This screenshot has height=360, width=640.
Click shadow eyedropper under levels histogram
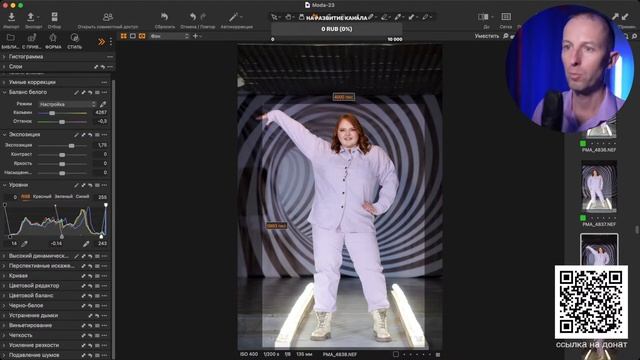pyautogui.click(x=24, y=244)
